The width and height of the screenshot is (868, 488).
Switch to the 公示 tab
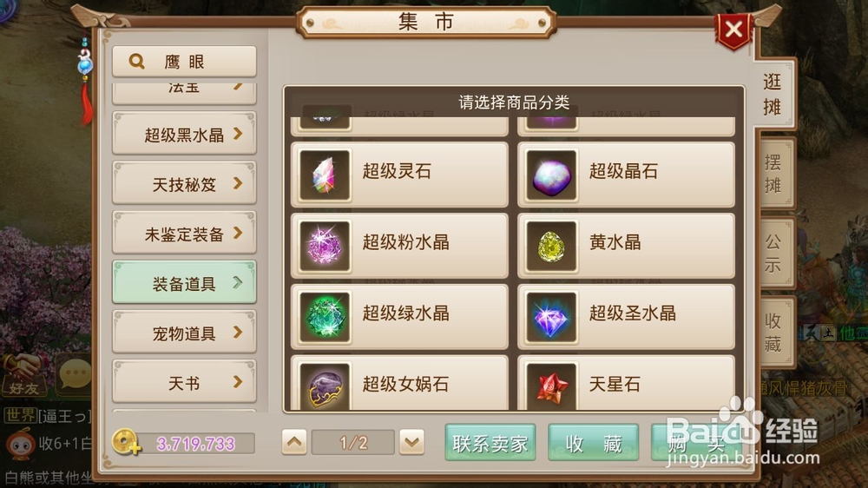click(x=774, y=253)
